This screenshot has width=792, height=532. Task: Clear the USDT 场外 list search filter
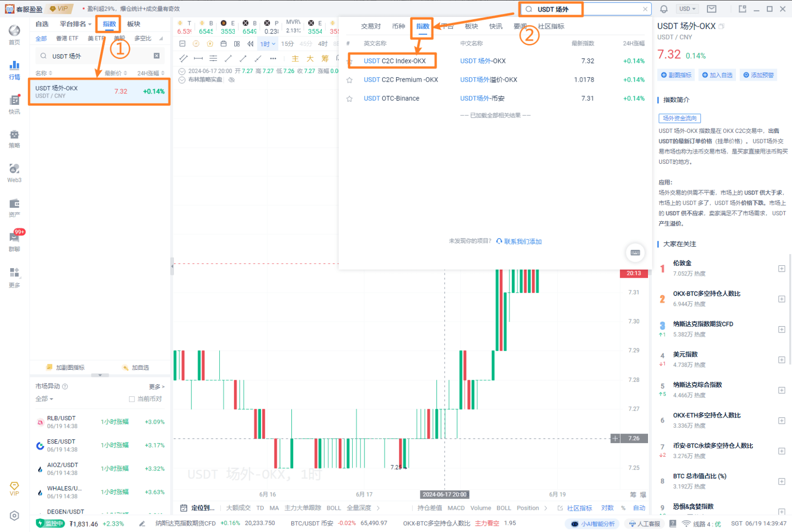click(157, 56)
